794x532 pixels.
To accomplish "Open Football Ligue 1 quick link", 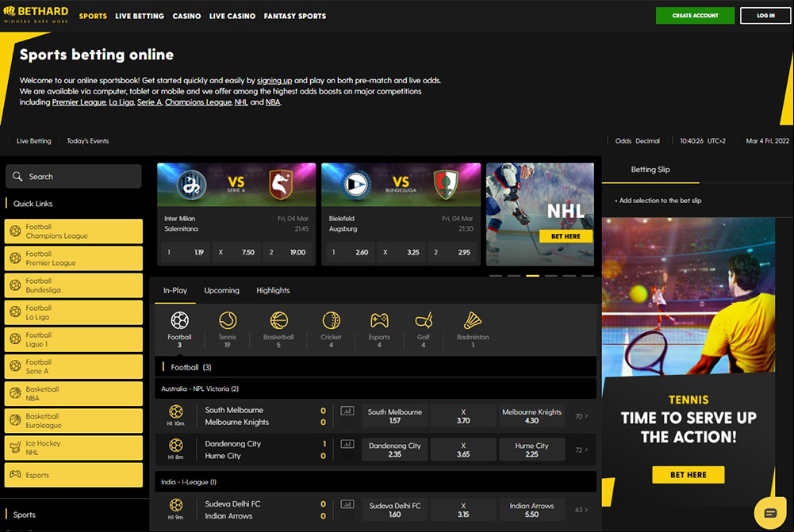I will (74, 339).
